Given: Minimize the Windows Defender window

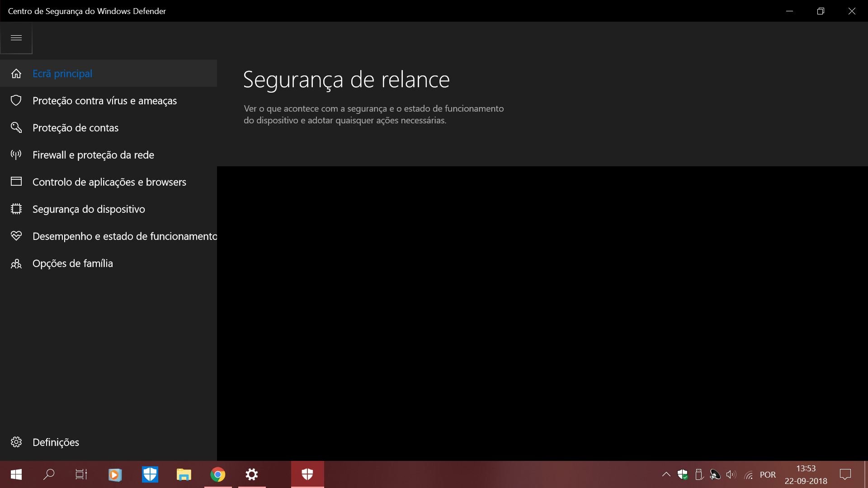Looking at the screenshot, I should (790, 11).
